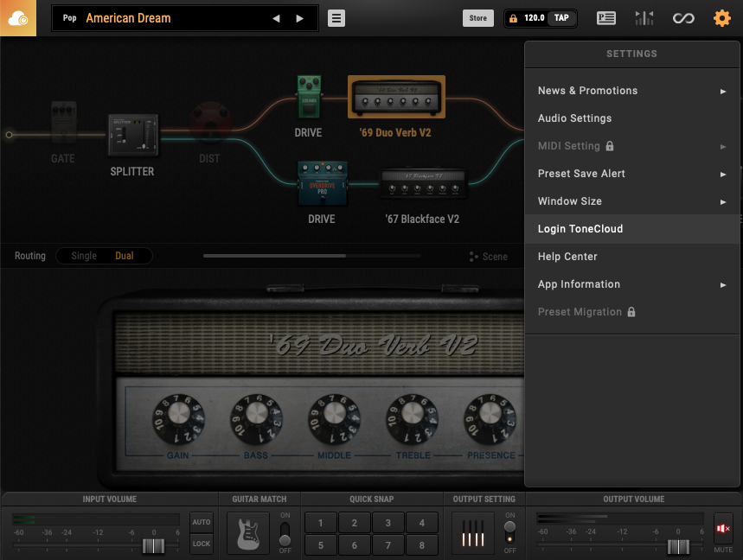Open Help Center
The height and width of the screenshot is (560, 743).
tap(632, 257)
